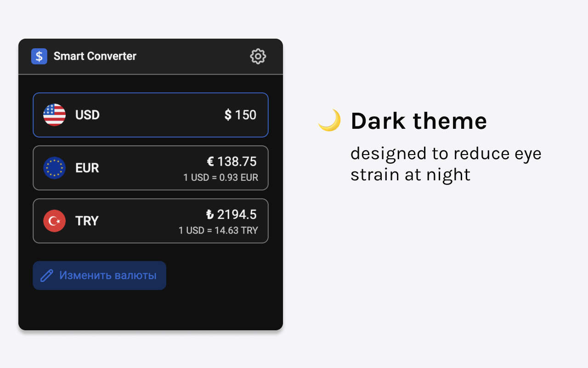Click the 1 USD = 14.63 TRY rate

point(218,230)
